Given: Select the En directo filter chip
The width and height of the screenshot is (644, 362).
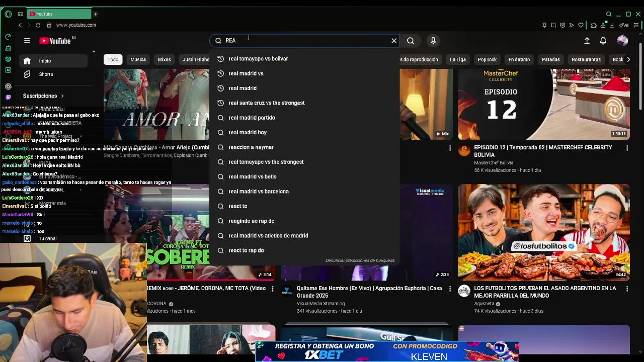Looking at the screenshot, I should tap(519, 59).
